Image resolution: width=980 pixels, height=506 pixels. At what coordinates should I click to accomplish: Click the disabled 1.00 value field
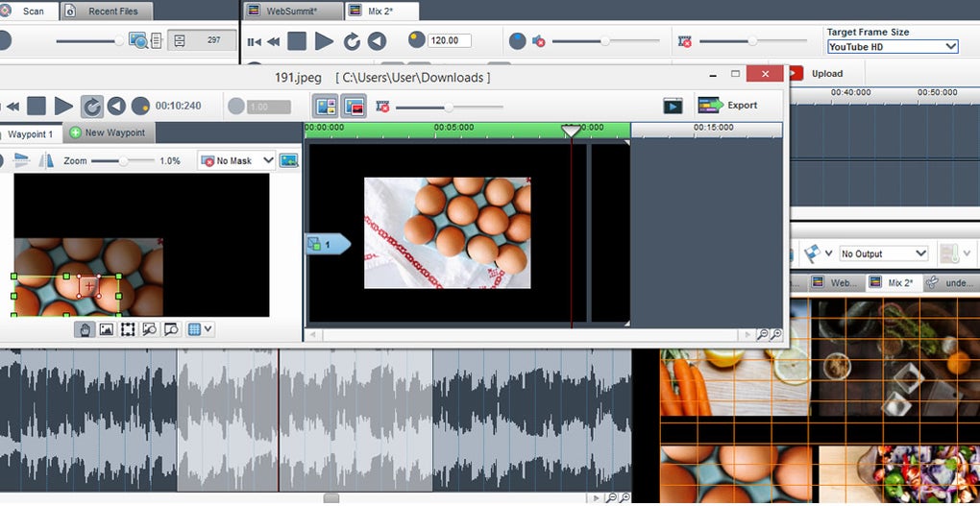click(x=269, y=107)
